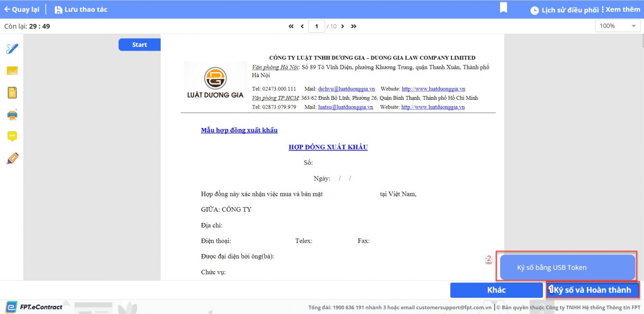Open Lịch sử điều phối history
The height and width of the screenshot is (314, 644).
tap(564, 10)
